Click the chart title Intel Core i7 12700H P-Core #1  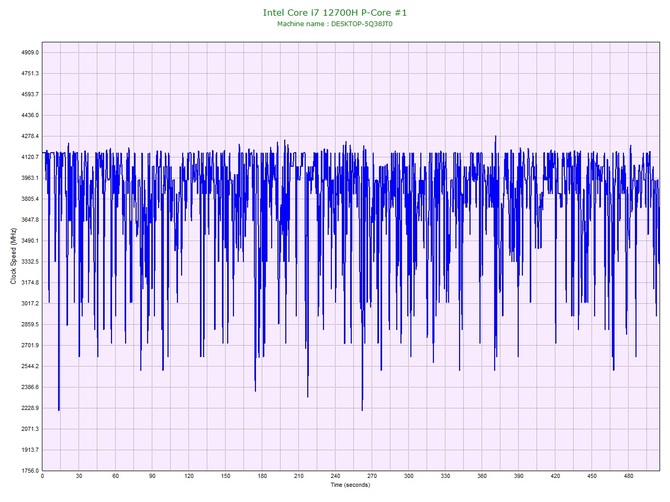tap(335, 12)
